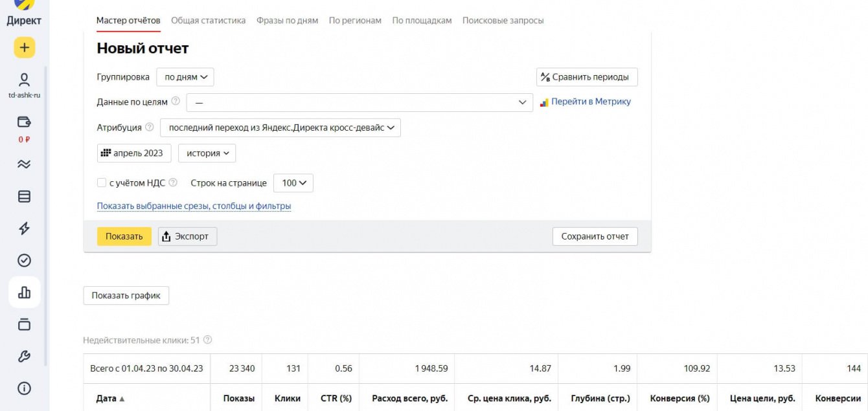This screenshot has height=411, width=868.
Task: Open the td-ashk-ru account profile icon
Action: 25,80
